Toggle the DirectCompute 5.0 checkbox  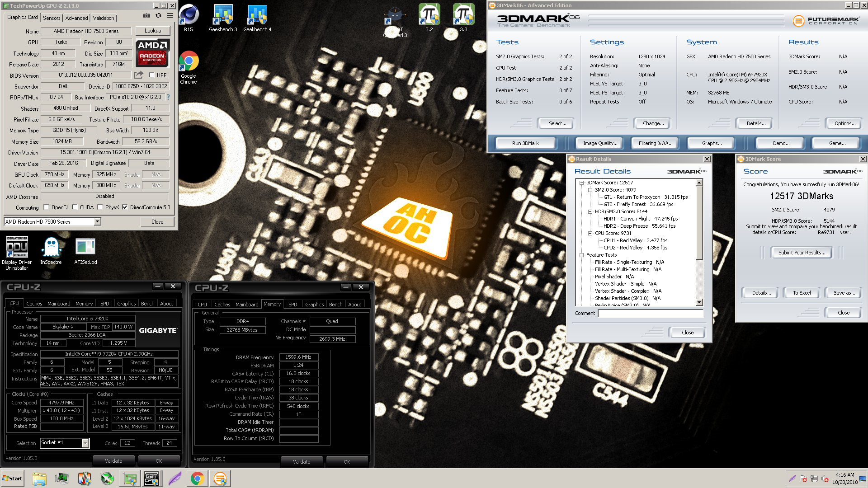pyautogui.click(x=125, y=207)
